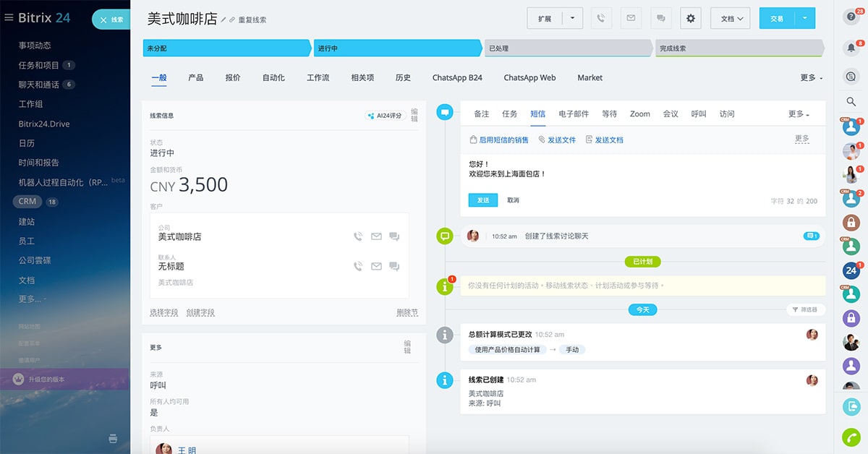
Task: Click the phone call icon in header
Action: 600,18
